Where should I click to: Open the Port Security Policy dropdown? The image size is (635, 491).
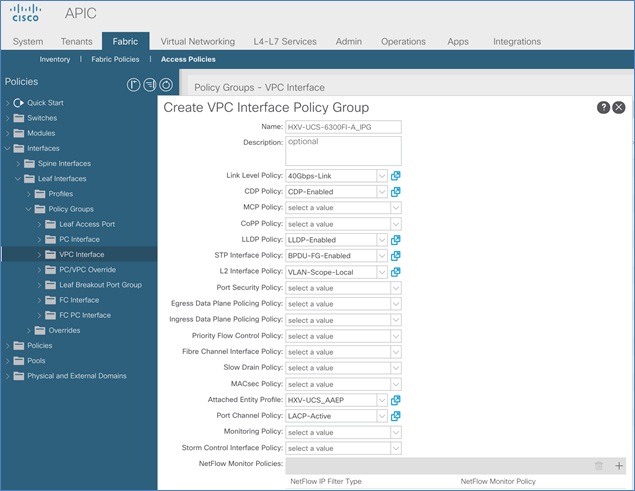(343, 288)
